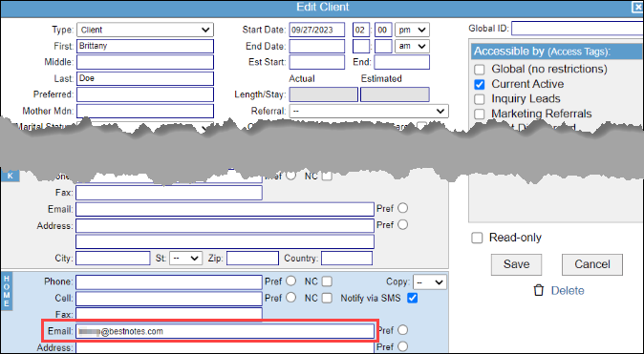Select Pref radio for work Address
Image resolution: width=644 pixels, height=354 pixels.
coord(402,224)
